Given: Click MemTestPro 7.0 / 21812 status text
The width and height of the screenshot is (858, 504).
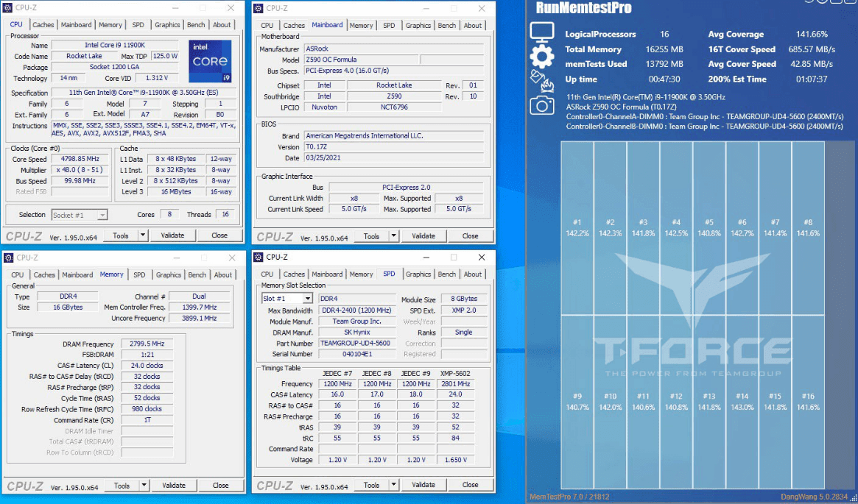Looking at the screenshot, I should [x=569, y=497].
